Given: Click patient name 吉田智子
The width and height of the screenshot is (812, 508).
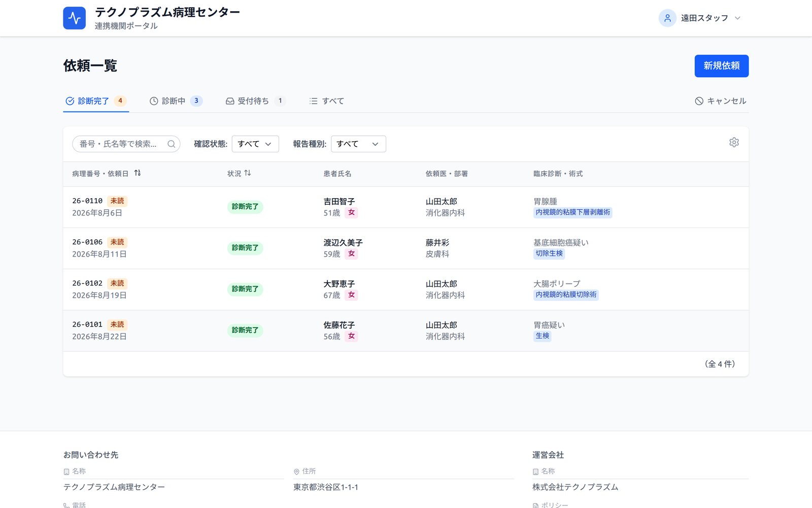Looking at the screenshot, I should [x=339, y=202].
